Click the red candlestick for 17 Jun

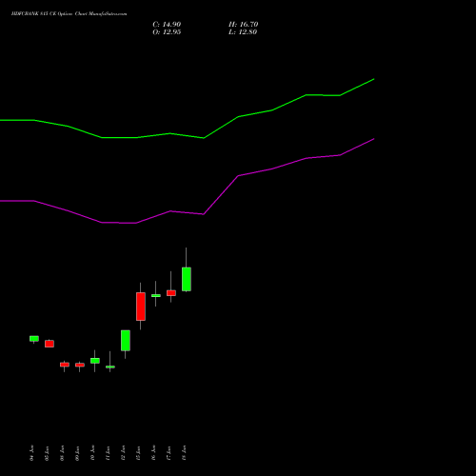(171, 293)
